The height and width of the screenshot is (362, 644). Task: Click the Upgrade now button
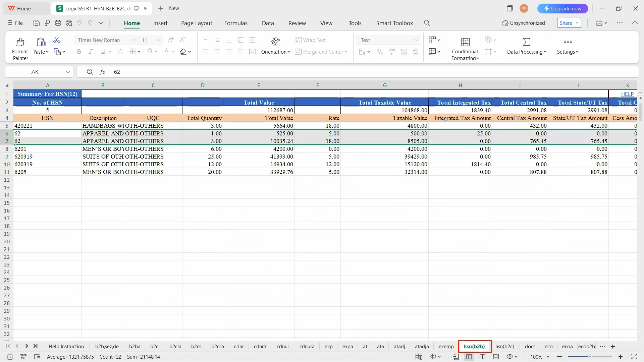pyautogui.click(x=562, y=8)
